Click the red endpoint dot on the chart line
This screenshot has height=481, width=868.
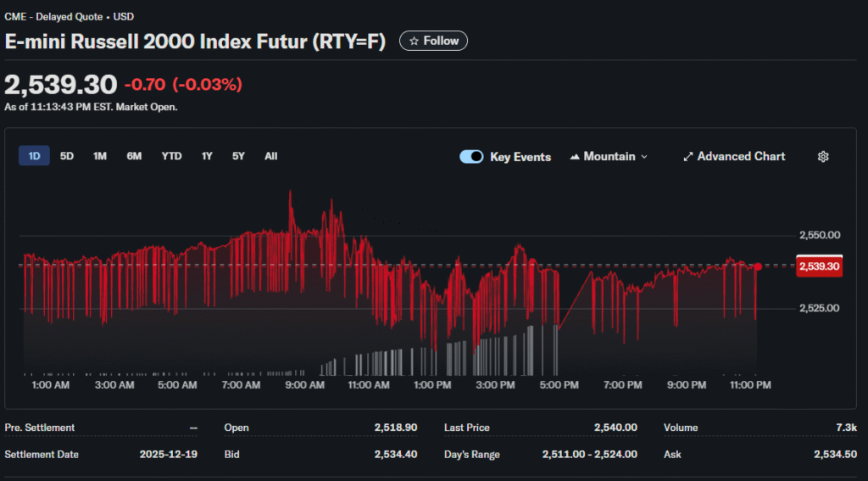click(757, 266)
